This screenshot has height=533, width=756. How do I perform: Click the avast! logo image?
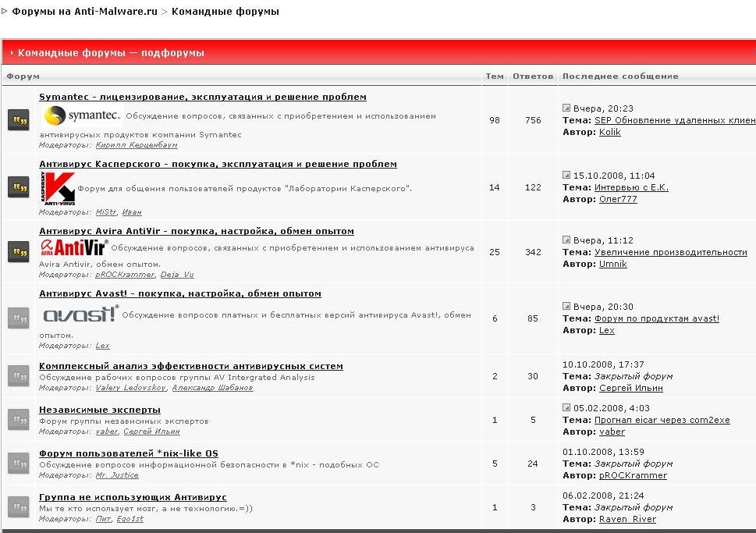[x=80, y=314]
